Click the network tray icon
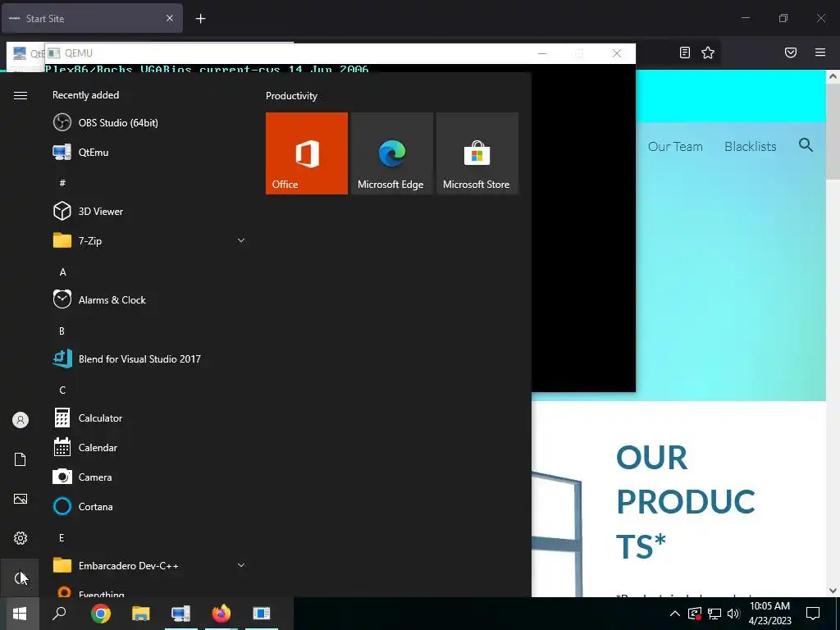 (x=714, y=614)
